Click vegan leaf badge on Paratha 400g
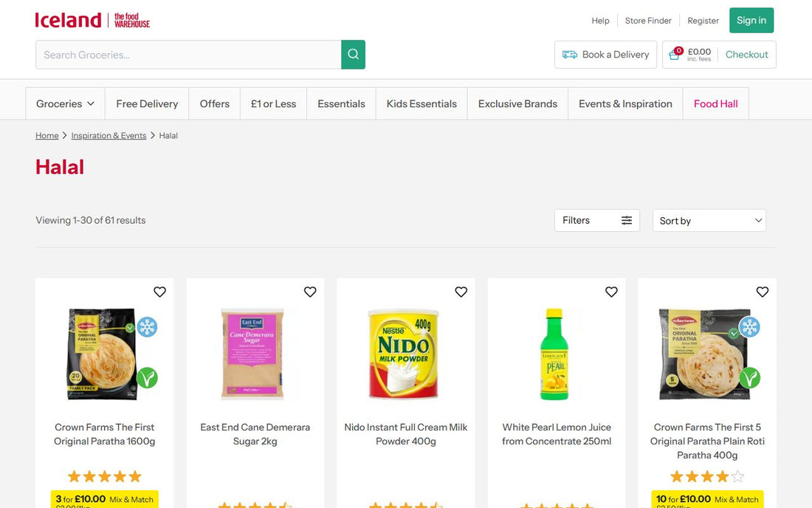Screen dimensions: 812x508 tap(749, 377)
